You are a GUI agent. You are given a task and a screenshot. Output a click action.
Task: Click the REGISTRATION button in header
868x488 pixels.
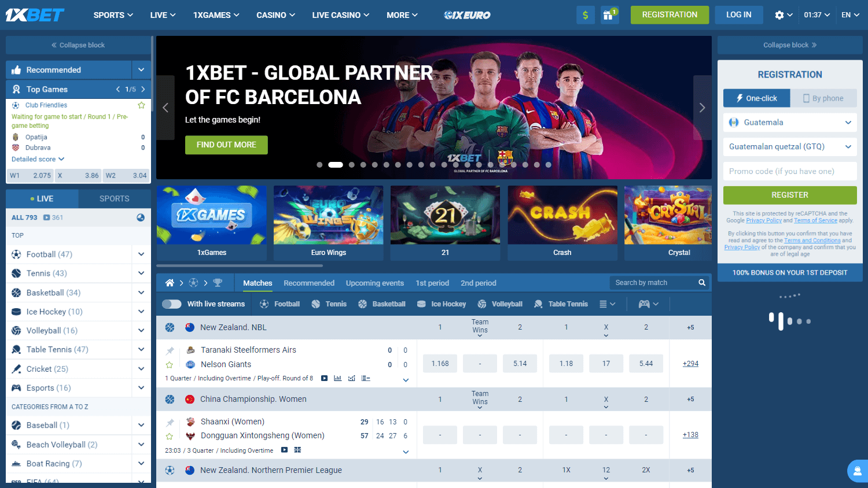click(670, 15)
